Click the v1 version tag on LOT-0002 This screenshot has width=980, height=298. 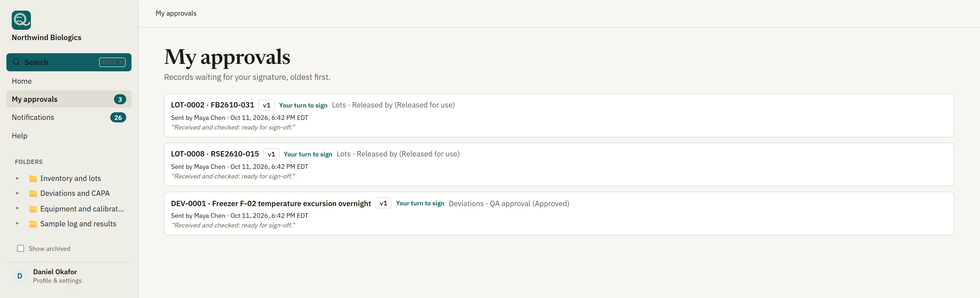pos(266,105)
